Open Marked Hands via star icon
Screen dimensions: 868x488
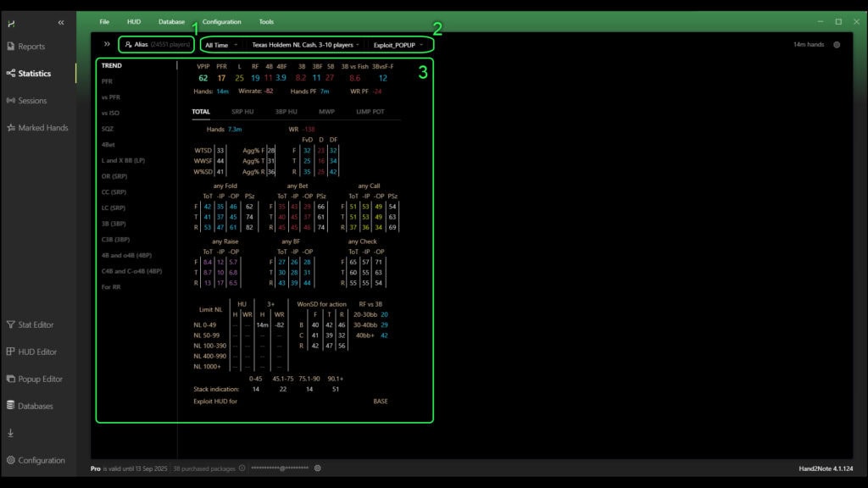pos(10,128)
